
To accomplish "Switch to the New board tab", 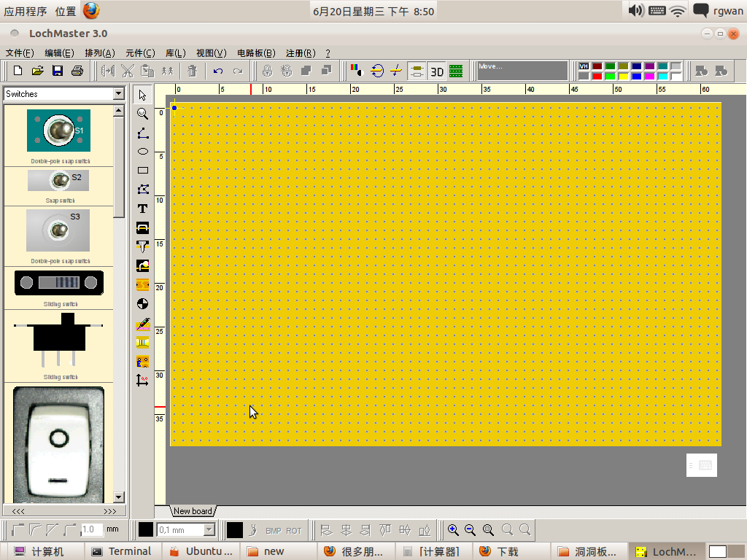I will (x=193, y=511).
